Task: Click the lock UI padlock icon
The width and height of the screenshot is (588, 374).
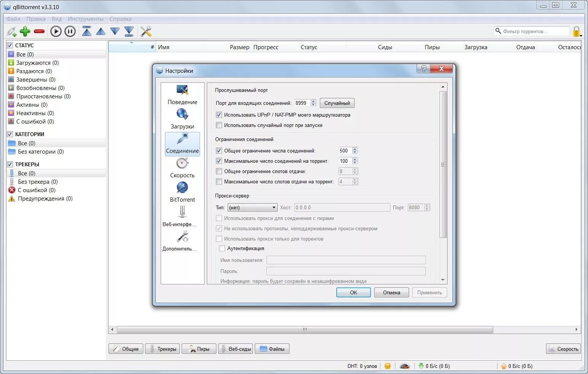Action: (577, 31)
